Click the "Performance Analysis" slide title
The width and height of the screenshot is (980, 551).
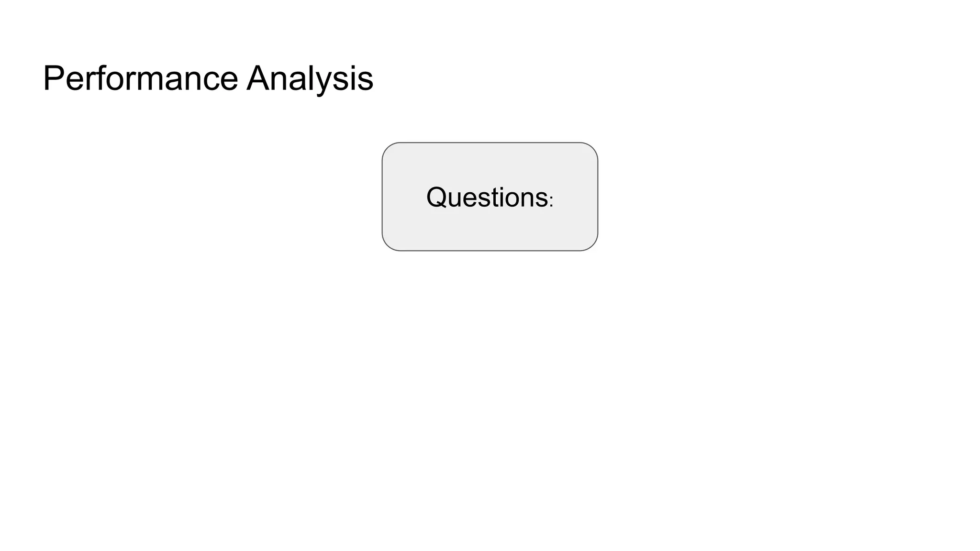tap(208, 78)
